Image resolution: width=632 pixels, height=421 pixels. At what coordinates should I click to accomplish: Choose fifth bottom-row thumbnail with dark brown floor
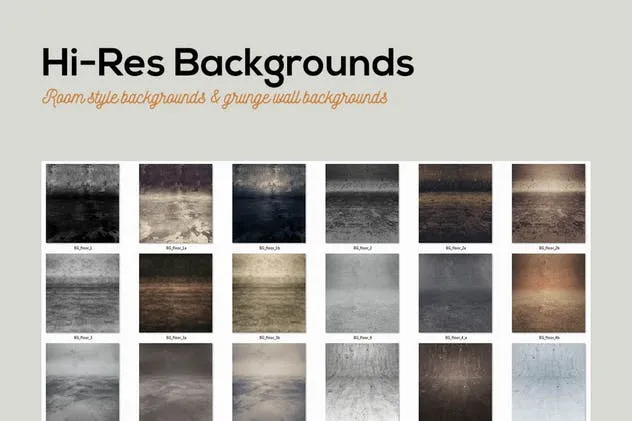(x=455, y=381)
